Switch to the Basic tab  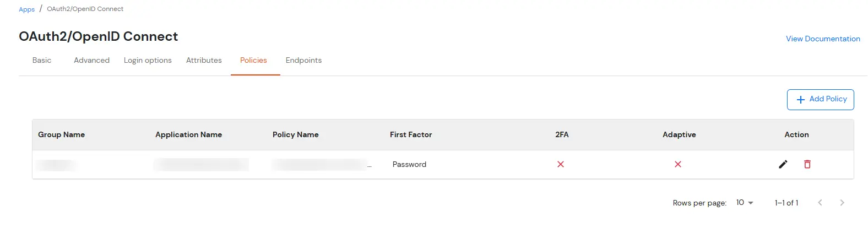(x=42, y=61)
